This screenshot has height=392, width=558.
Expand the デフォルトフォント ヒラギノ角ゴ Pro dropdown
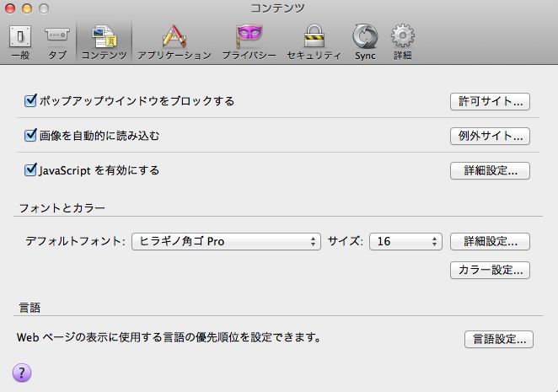(x=226, y=242)
